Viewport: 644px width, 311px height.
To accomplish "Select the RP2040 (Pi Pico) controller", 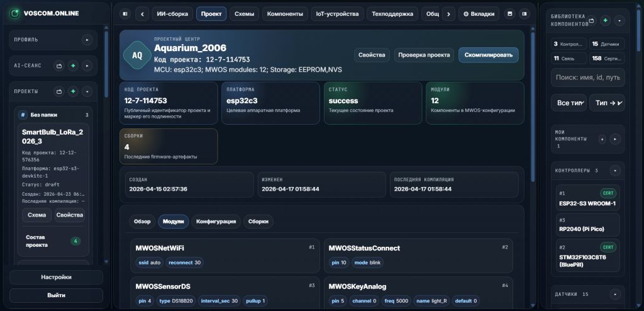I will coord(588,225).
